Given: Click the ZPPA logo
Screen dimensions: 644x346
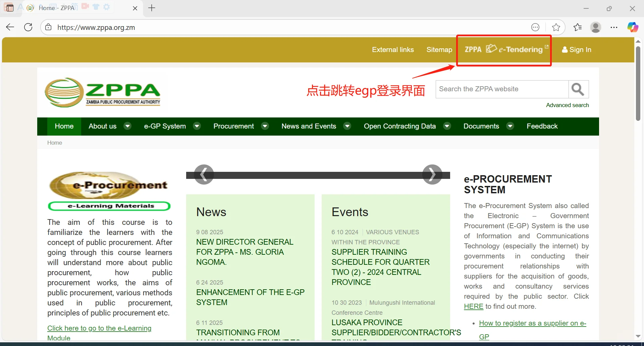Looking at the screenshot, I should 103,92.
